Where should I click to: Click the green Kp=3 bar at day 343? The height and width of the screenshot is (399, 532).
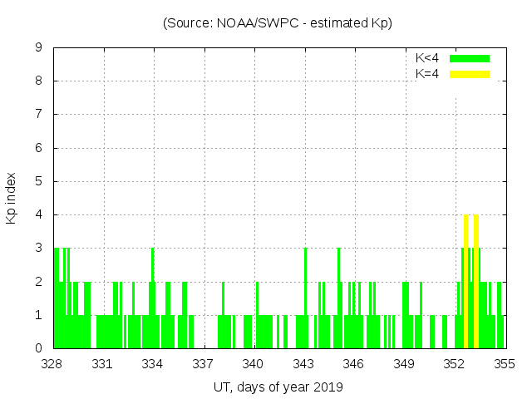click(305, 299)
